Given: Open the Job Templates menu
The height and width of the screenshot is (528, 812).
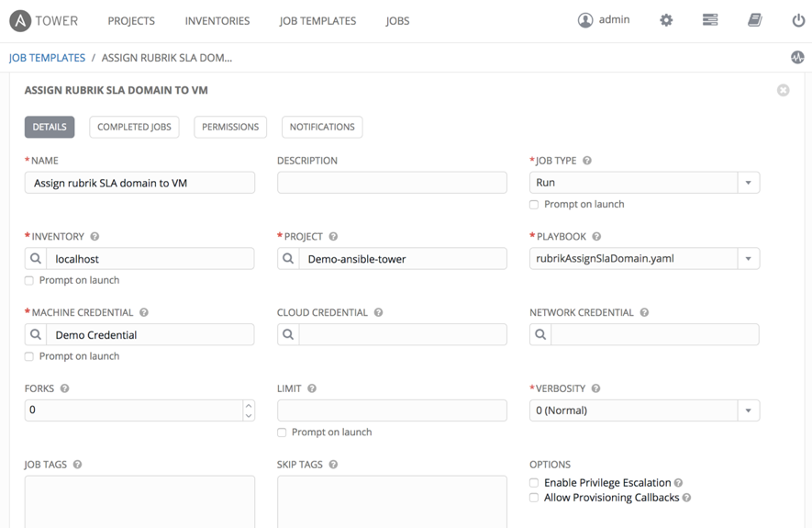Looking at the screenshot, I should (x=317, y=21).
